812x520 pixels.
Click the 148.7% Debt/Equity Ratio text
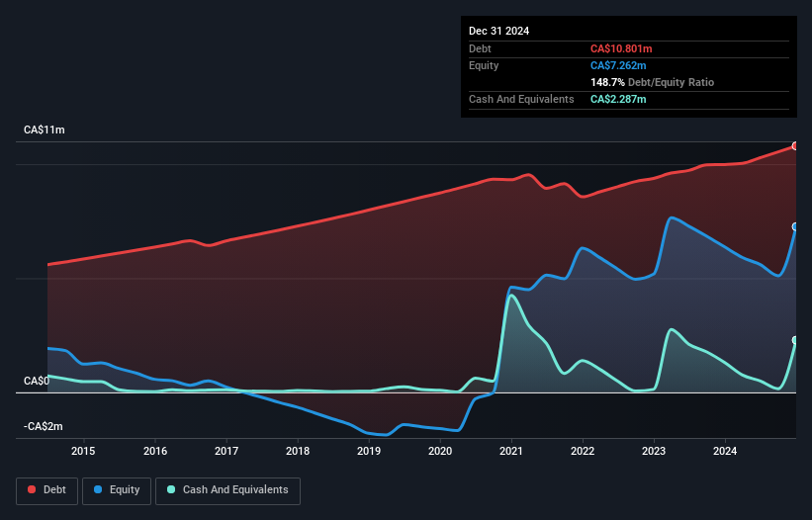pos(652,82)
